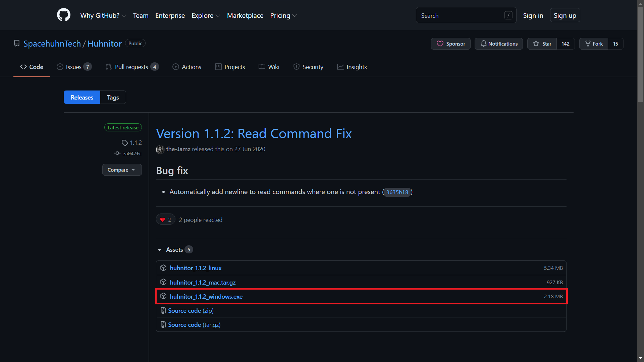Open the Wiki tab
The height and width of the screenshot is (362, 644).
click(269, 67)
